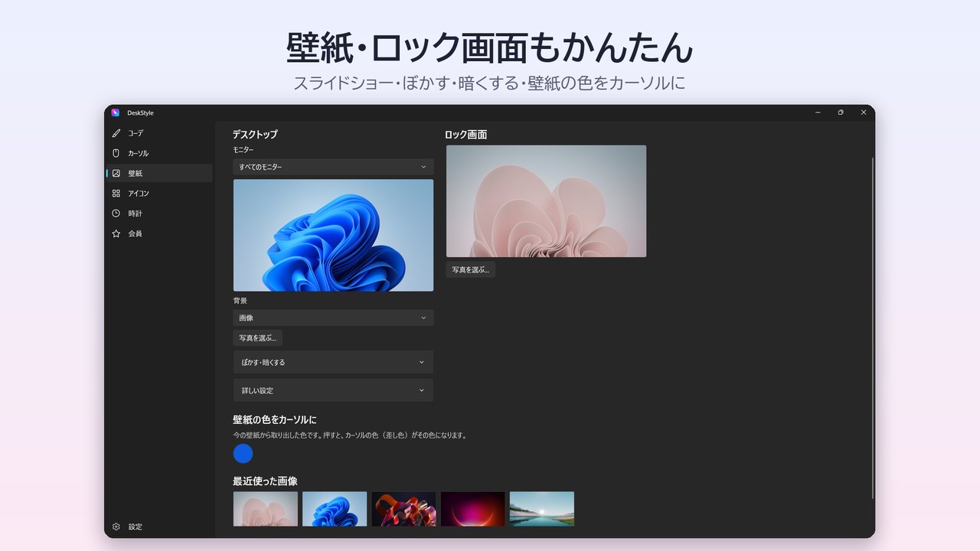Select the pink flower recent image thumbnail
The width and height of the screenshot is (980, 551).
(265, 509)
